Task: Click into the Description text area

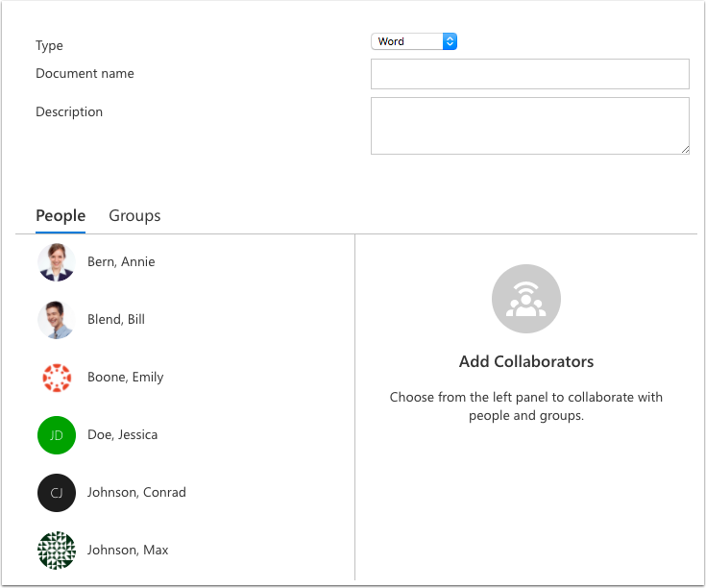Action: click(x=529, y=126)
